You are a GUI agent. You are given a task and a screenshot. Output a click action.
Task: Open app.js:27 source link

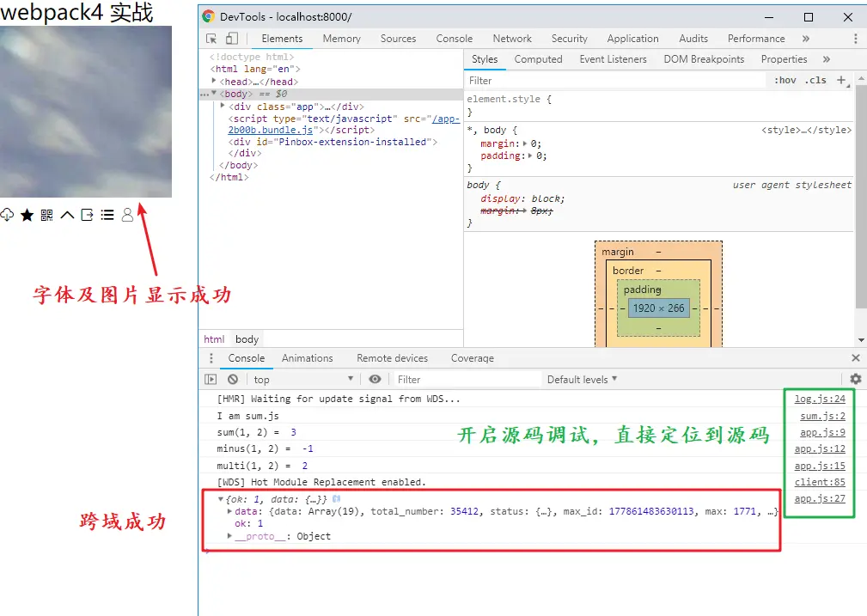pos(820,499)
